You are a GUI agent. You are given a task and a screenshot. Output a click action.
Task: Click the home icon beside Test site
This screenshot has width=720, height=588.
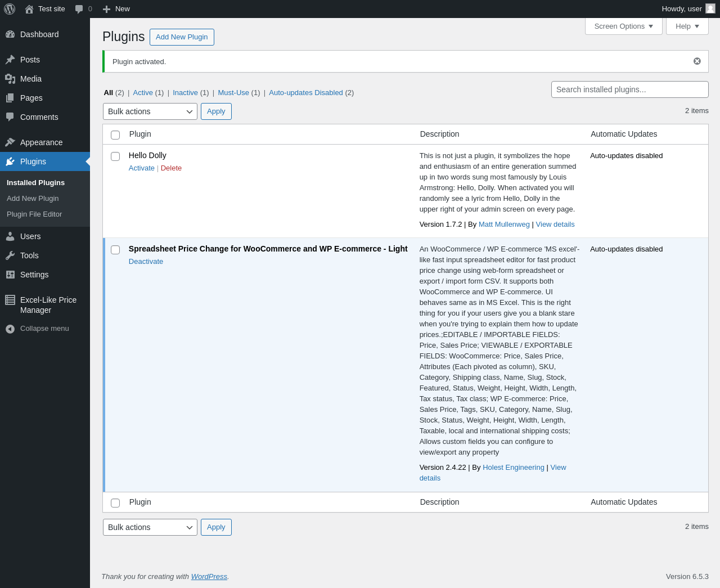pyautogui.click(x=29, y=9)
